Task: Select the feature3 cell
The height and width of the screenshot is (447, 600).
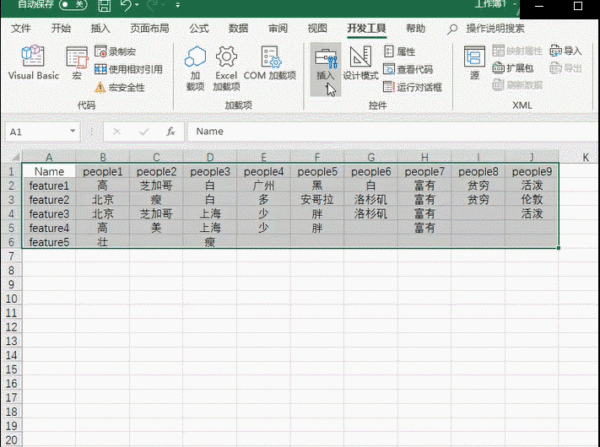Action: pos(49,214)
